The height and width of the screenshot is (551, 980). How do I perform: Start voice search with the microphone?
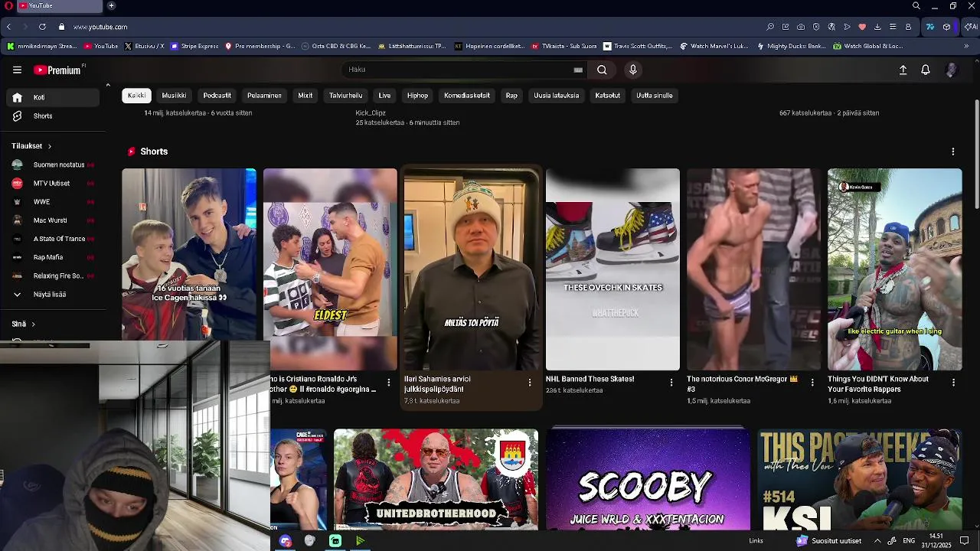click(x=632, y=70)
